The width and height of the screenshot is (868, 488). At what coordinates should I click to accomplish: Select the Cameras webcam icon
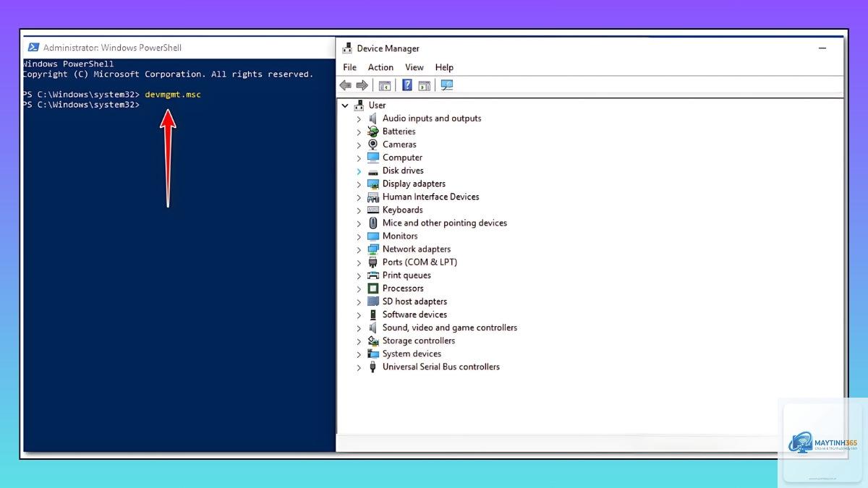pyautogui.click(x=373, y=145)
